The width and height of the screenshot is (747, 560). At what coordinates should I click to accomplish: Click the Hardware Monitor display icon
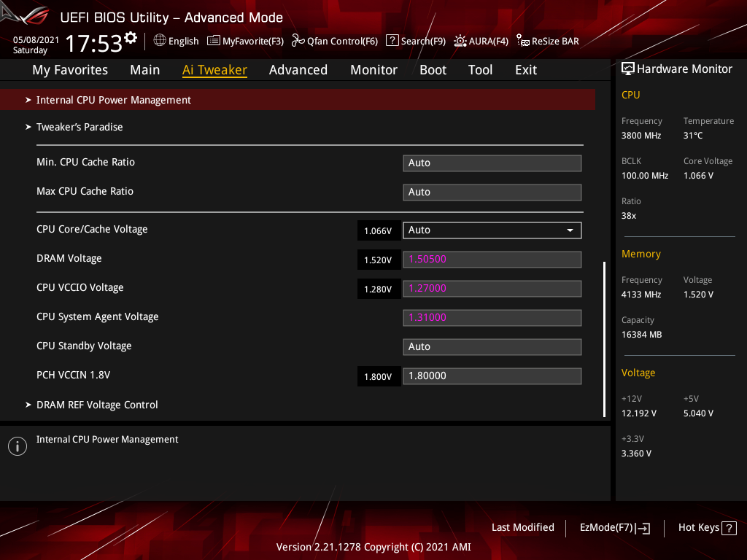(628, 69)
